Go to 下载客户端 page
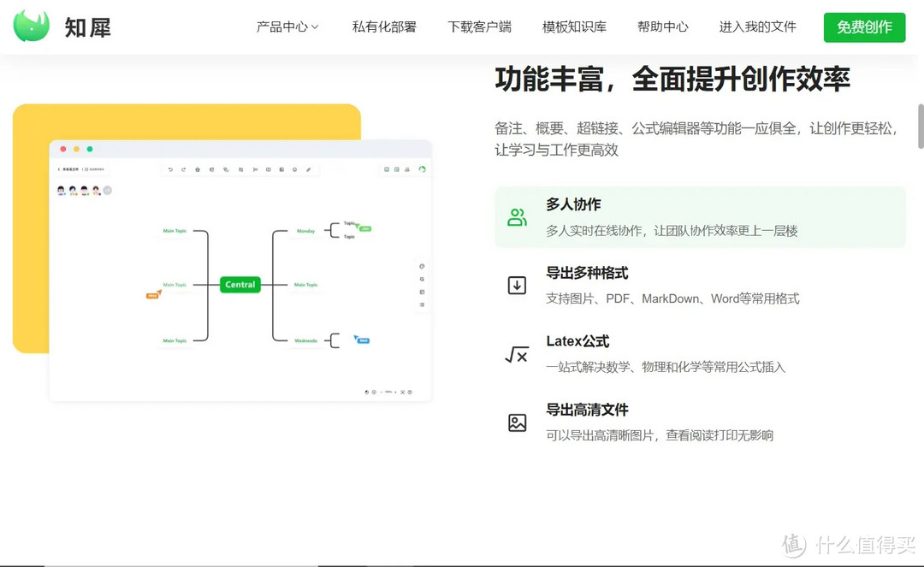924x567 pixels. (x=479, y=27)
